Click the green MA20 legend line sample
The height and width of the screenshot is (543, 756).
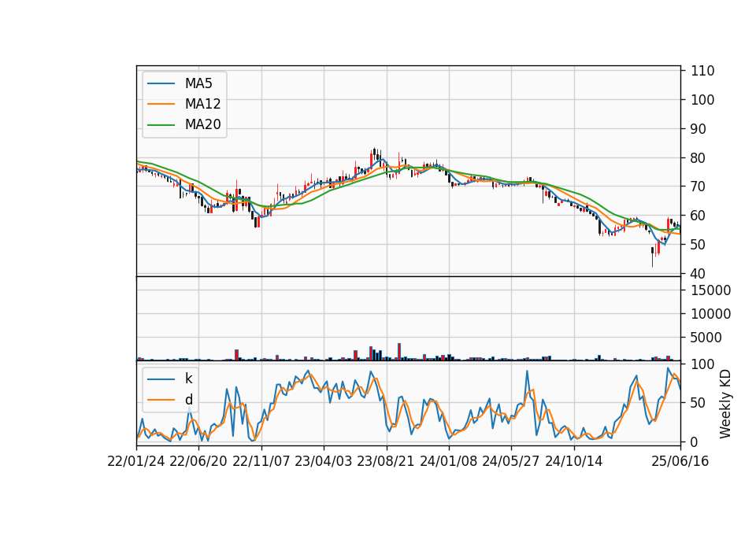click(161, 124)
